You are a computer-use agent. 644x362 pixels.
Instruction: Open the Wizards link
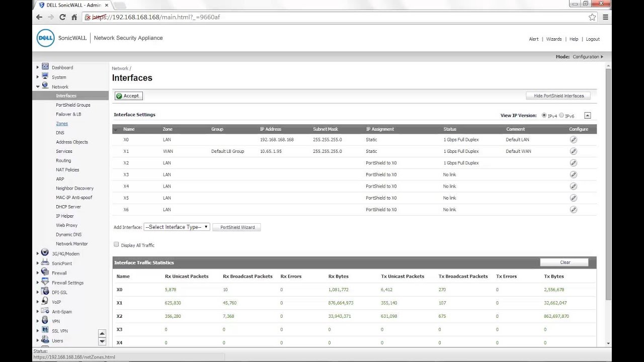pyautogui.click(x=554, y=39)
